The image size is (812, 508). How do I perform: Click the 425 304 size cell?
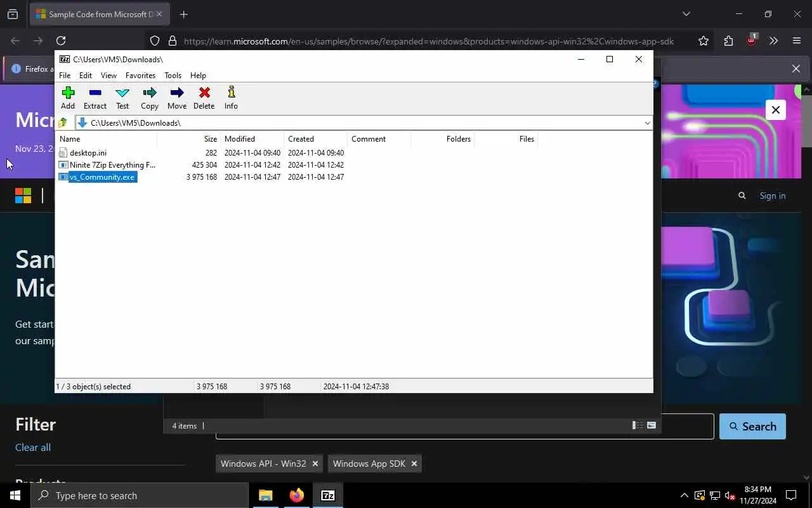click(x=204, y=165)
